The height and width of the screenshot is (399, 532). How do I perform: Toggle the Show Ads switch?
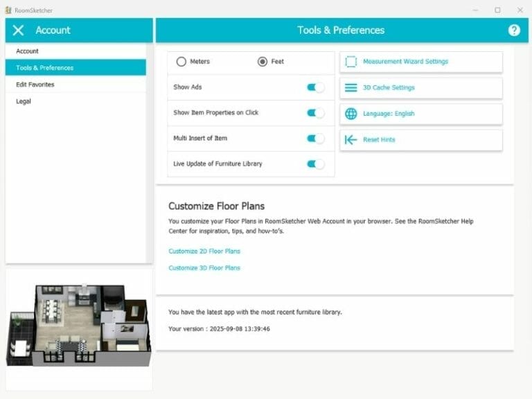click(316, 87)
